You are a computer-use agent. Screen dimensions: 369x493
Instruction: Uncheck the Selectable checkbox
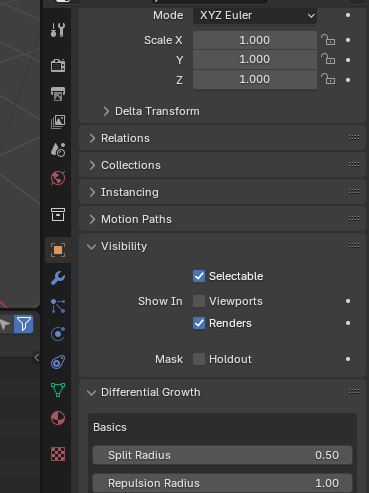click(199, 276)
